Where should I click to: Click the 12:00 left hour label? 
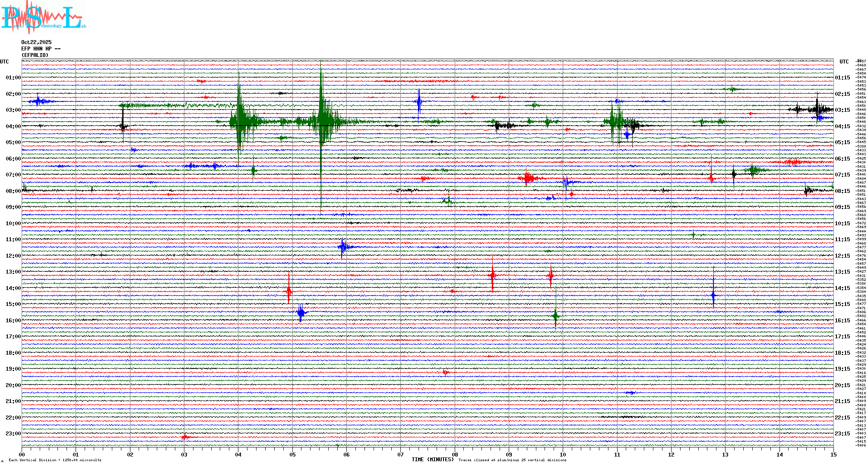tap(13, 256)
